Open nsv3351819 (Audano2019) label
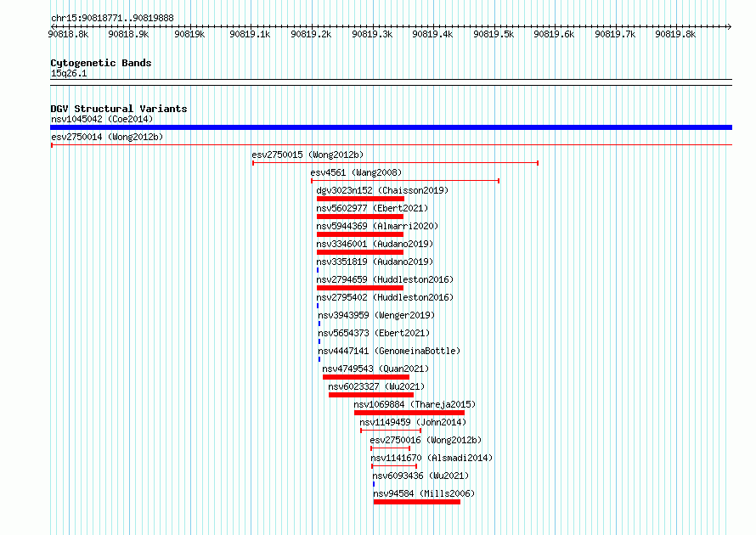 (x=375, y=262)
